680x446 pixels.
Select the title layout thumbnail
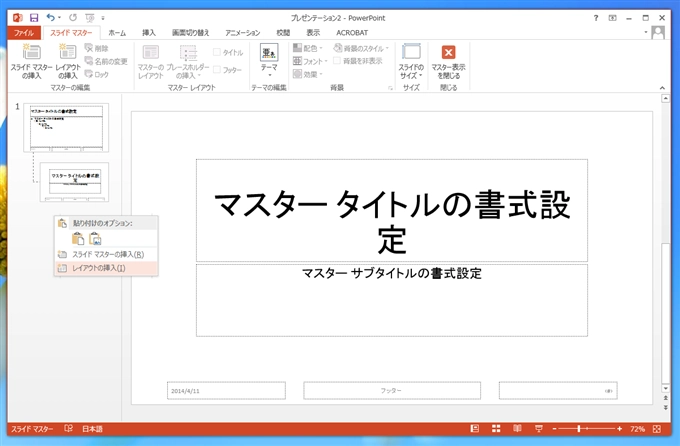point(75,182)
